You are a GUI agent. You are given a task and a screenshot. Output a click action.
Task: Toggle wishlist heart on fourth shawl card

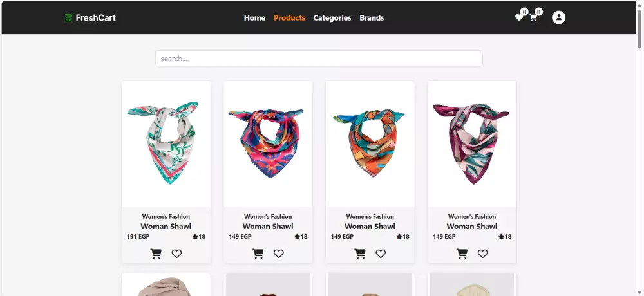482,254
